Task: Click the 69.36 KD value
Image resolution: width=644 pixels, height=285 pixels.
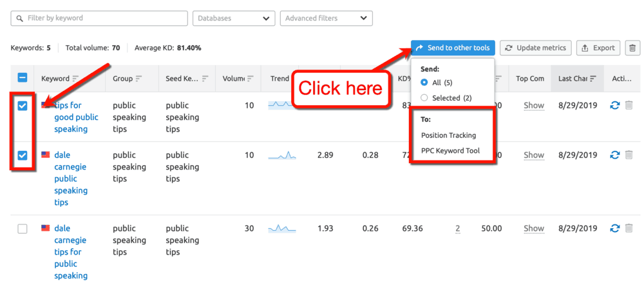Action: [412, 228]
